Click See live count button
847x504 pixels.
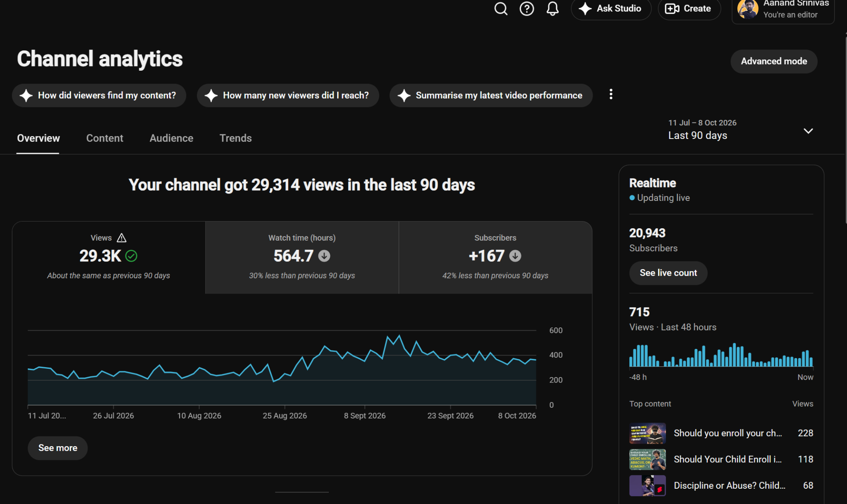coord(668,273)
